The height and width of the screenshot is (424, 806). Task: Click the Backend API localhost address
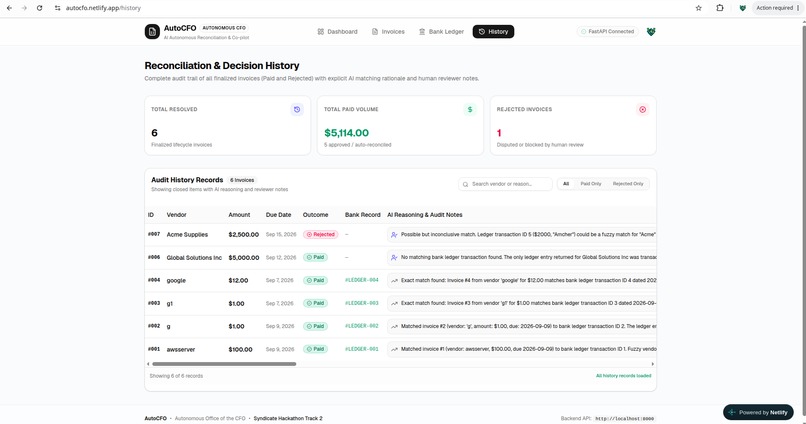tap(625, 418)
